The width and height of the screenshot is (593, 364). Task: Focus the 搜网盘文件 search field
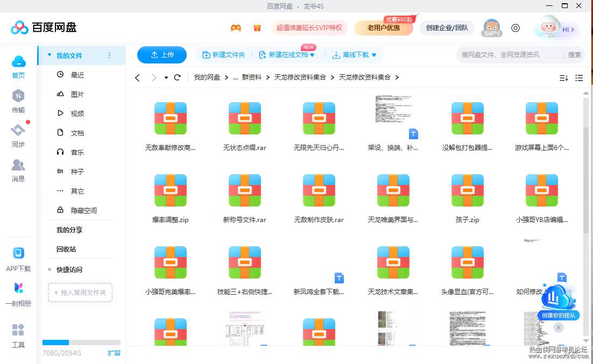[510, 55]
